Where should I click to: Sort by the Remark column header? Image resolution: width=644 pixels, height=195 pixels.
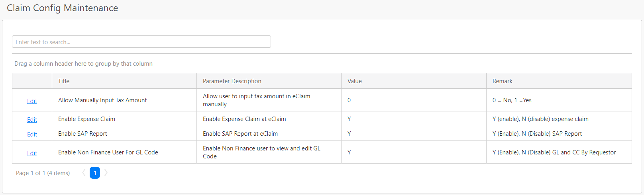[503, 81]
